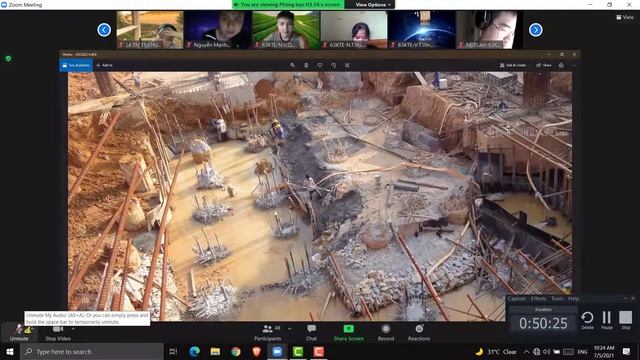Image resolution: width=640 pixels, height=360 pixels.
Task: Select Nguyễn Mạnh participant video thumbnail
Action: tap(217, 30)
